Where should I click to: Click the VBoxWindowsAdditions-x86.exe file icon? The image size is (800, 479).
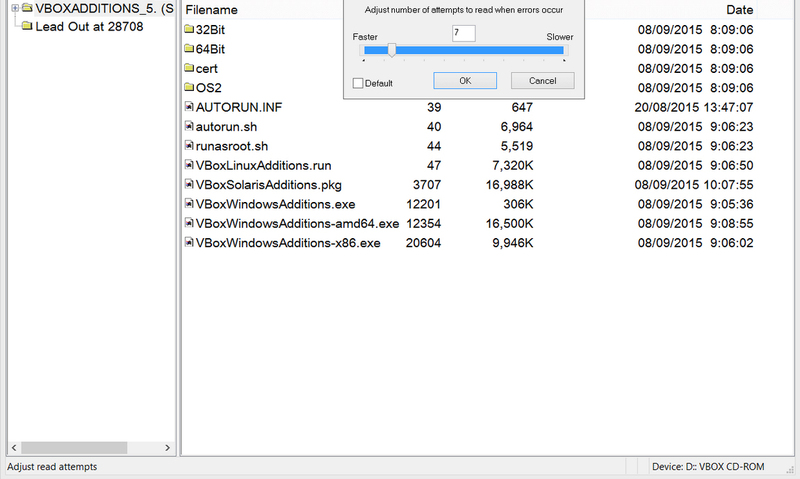189,242
